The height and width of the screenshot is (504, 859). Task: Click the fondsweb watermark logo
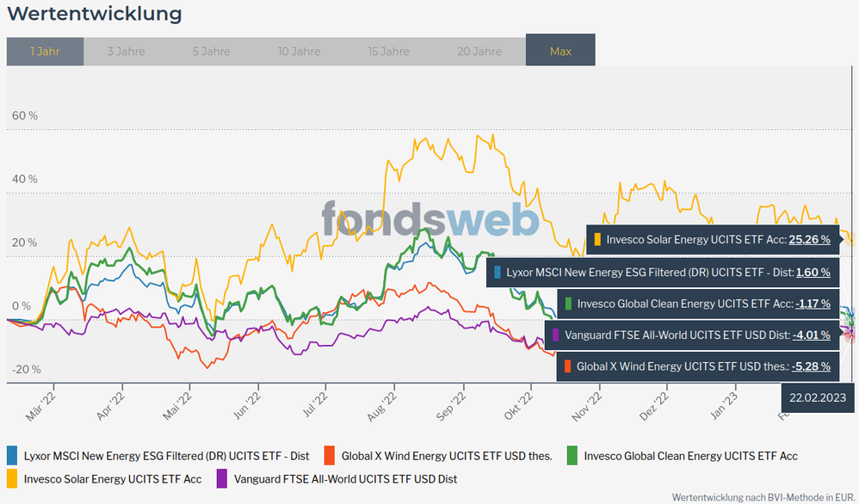pyautogui.click(x=430, y=219)
